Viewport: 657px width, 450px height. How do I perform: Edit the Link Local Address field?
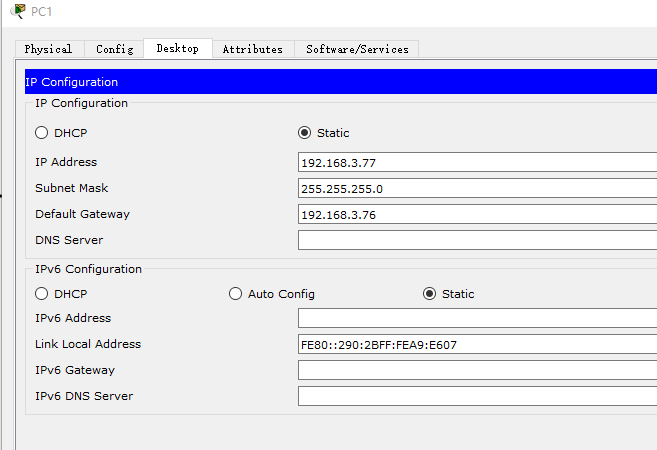click(x=476, y=344)
